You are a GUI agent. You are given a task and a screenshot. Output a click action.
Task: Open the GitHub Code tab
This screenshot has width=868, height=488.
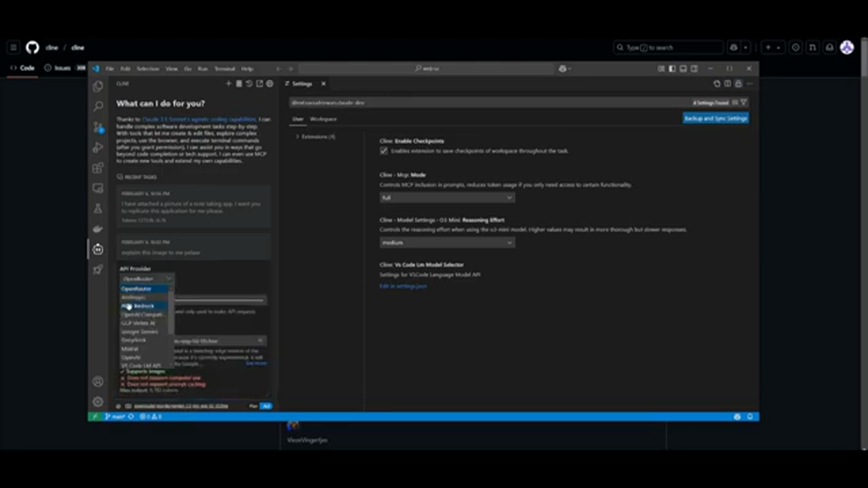tap(22, 68)
